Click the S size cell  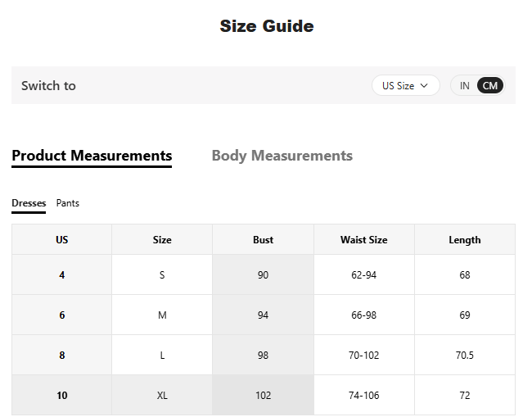(x=162, y=274)
